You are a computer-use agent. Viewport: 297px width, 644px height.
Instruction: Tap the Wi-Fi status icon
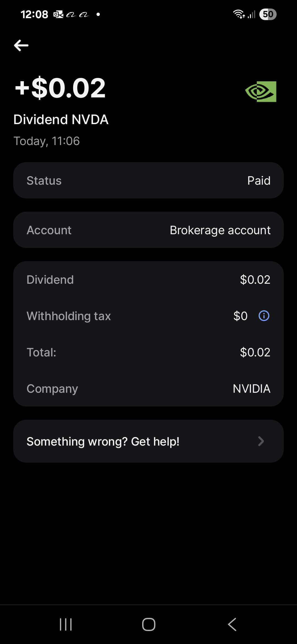(x=239, y=14)
